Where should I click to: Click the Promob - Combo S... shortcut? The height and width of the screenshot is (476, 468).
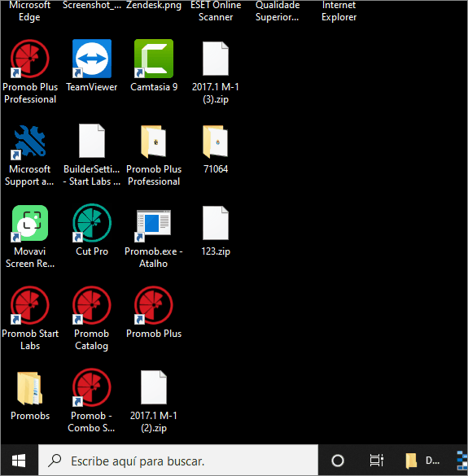(x=92, y=387)
